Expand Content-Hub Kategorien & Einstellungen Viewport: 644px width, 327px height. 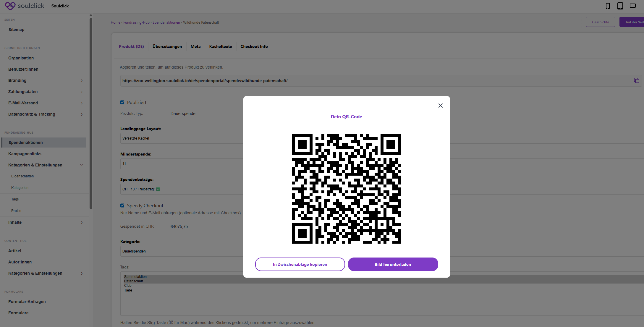tap(82, 273)
